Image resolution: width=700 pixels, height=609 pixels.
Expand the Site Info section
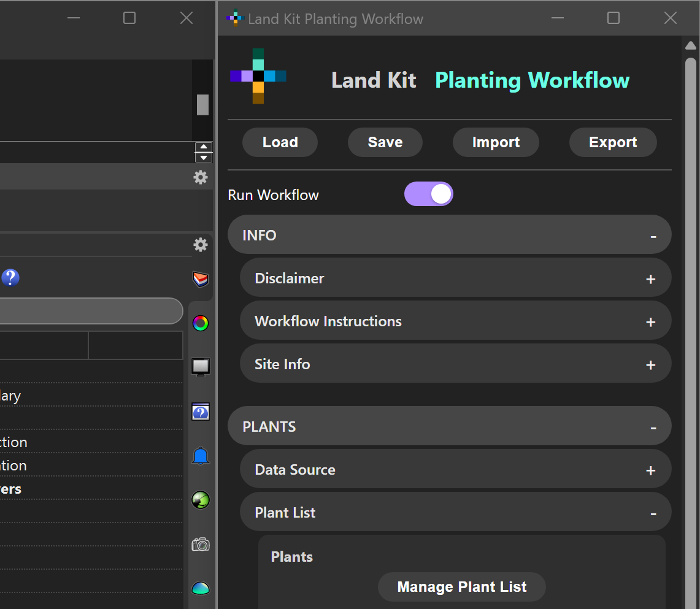(x=456, y=363)
